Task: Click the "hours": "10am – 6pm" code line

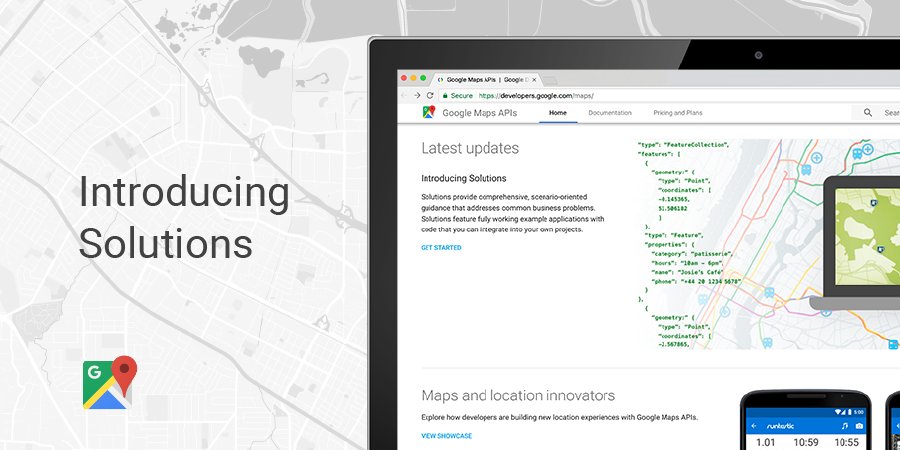Action: click(686, 263)
